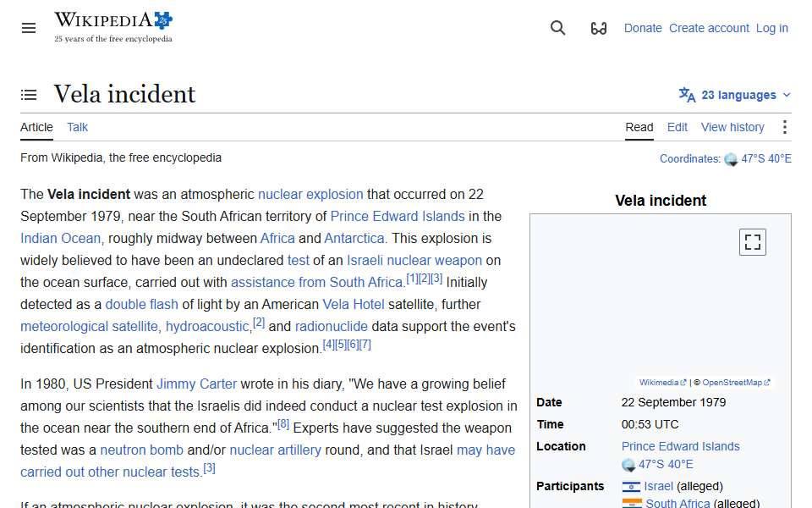Follow the test link
Viewport: 812px width, 508px height.
(x=298, y=260)
